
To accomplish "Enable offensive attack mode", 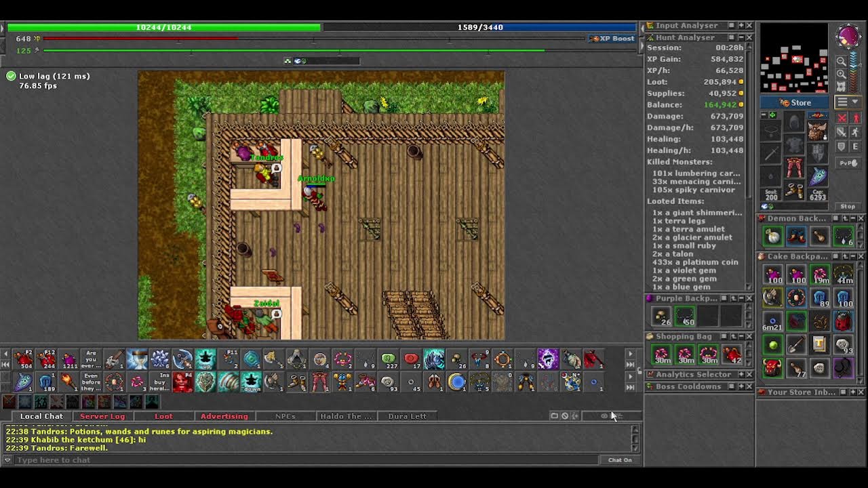I will pos(842,118).
